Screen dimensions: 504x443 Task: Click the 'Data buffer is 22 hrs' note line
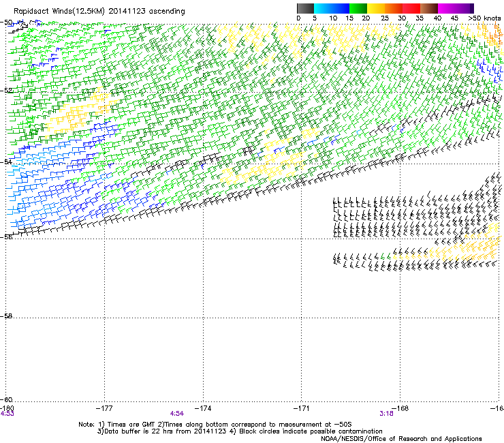coord(240,431)
